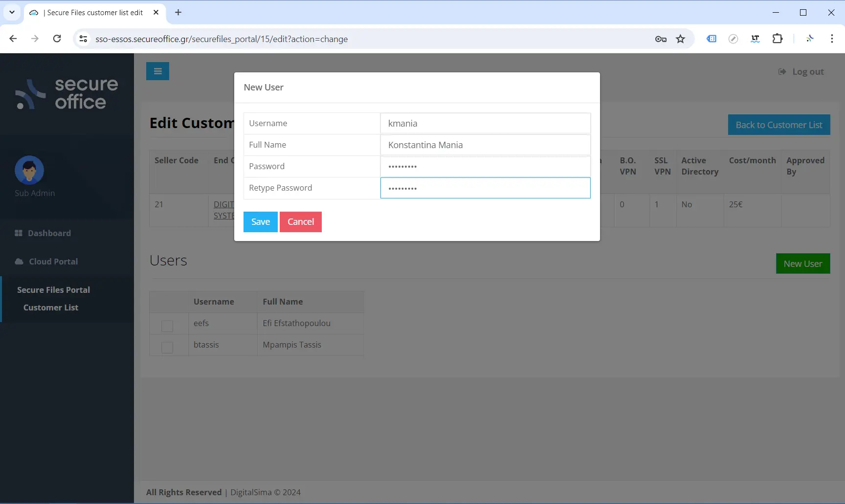Bookmark this page with star icon
This screenshot has height=504, width=845.
pyautogui.click(x=680, y=39)
